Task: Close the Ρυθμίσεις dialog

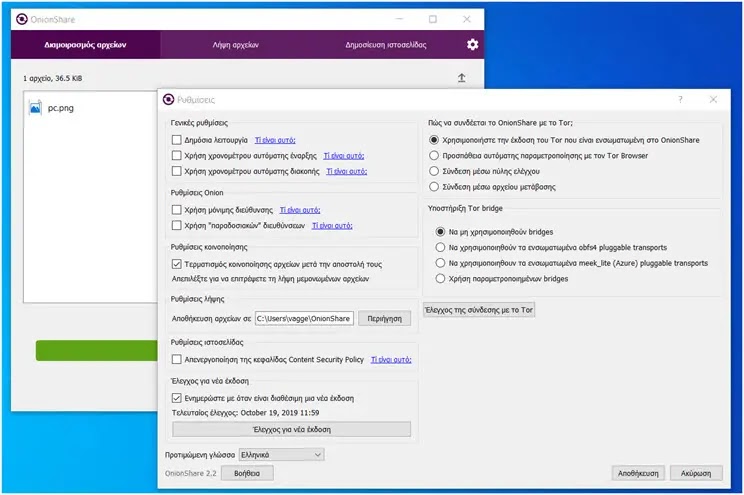Action: [x=713, y=99]
